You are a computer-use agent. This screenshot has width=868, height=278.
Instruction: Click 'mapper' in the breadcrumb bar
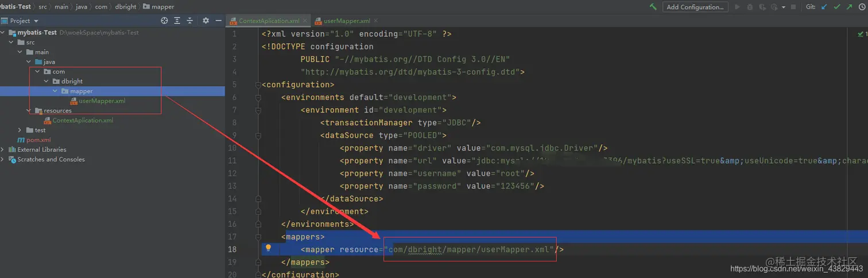[163, 7]
